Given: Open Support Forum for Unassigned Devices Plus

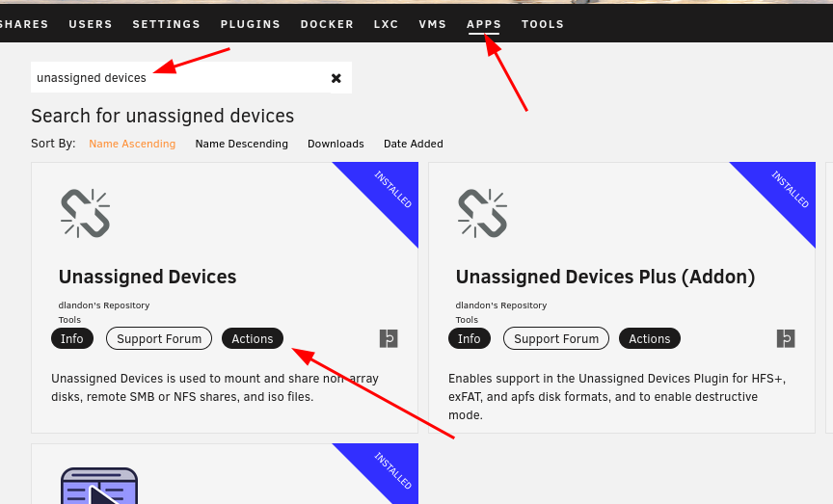Looking at the screenshot, I should (556, 338).
